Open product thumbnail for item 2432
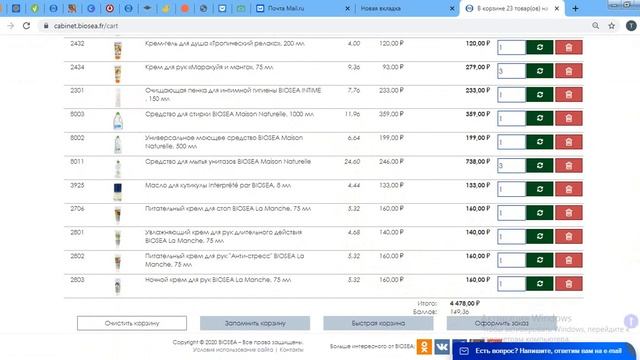Image resolution: width=640 pixels, height=360 pixels. pos(118,50)
